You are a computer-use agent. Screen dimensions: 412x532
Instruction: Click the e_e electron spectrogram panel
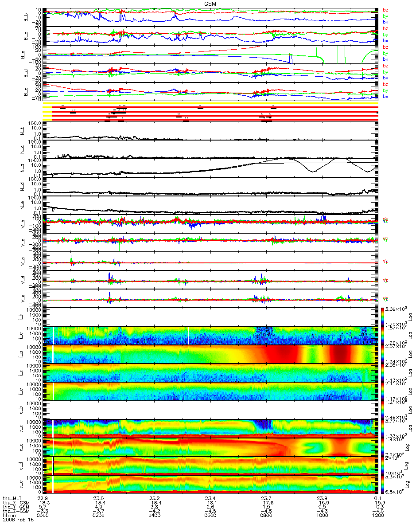coord(210,485)
